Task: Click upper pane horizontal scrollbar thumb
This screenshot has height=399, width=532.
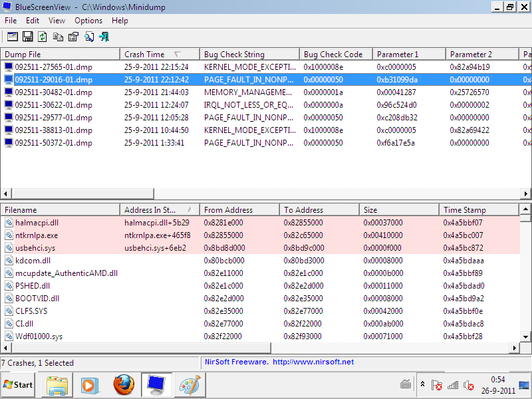Action: point(82,194)
